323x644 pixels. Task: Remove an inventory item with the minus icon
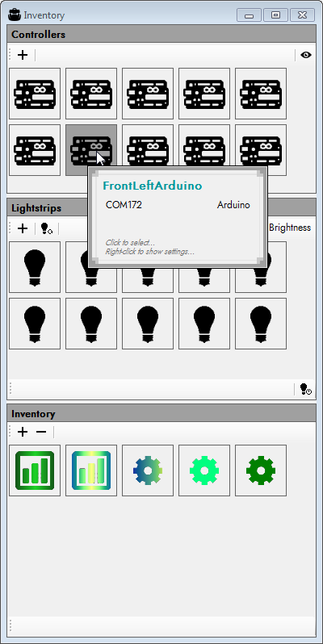click(x=41, y=432)
